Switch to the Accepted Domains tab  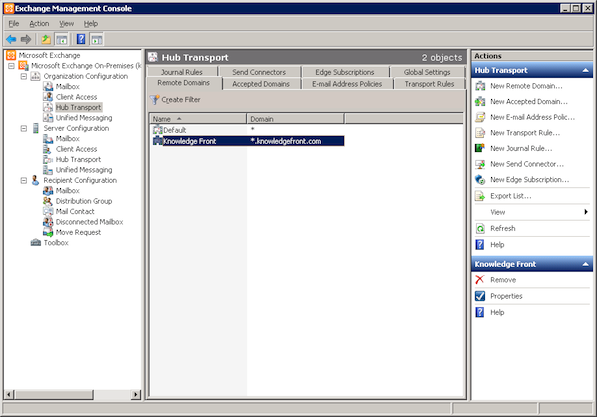[261, 84]
